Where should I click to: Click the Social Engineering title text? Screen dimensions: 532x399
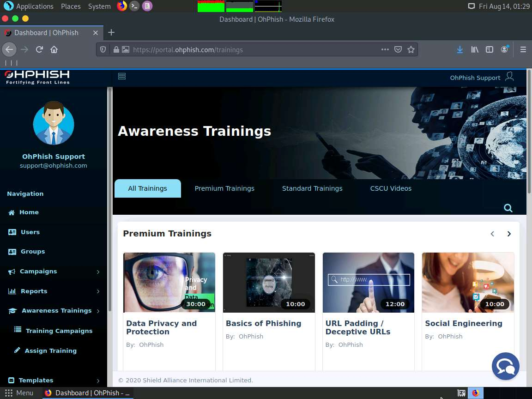pyautogui.click(x=464, y=323)
